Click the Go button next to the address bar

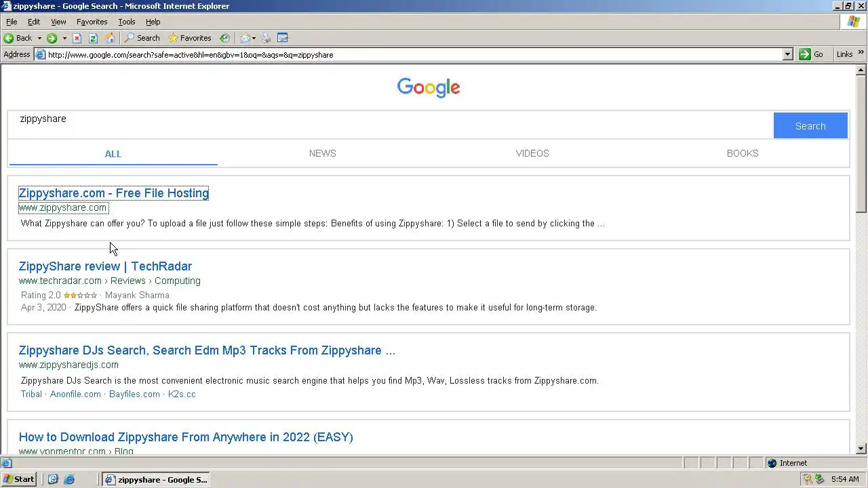pyautogui.click(x=812, y=54)
